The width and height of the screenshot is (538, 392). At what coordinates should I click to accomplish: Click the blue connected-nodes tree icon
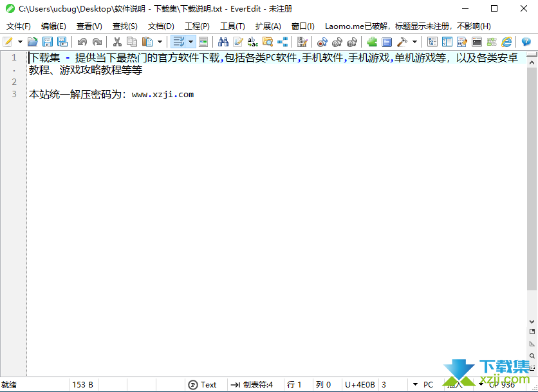[x=283, y=42]
